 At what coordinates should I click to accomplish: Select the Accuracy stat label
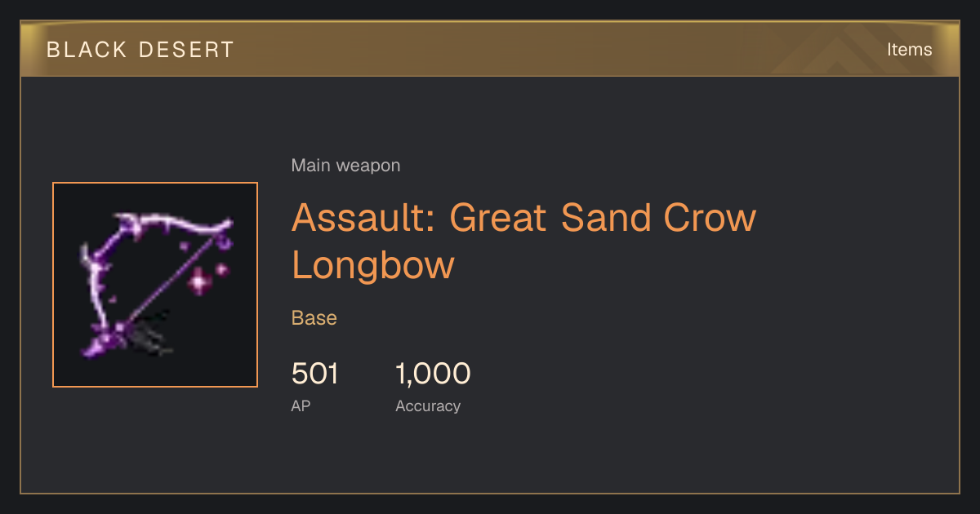pyautogui.click(x=428, y=405)
